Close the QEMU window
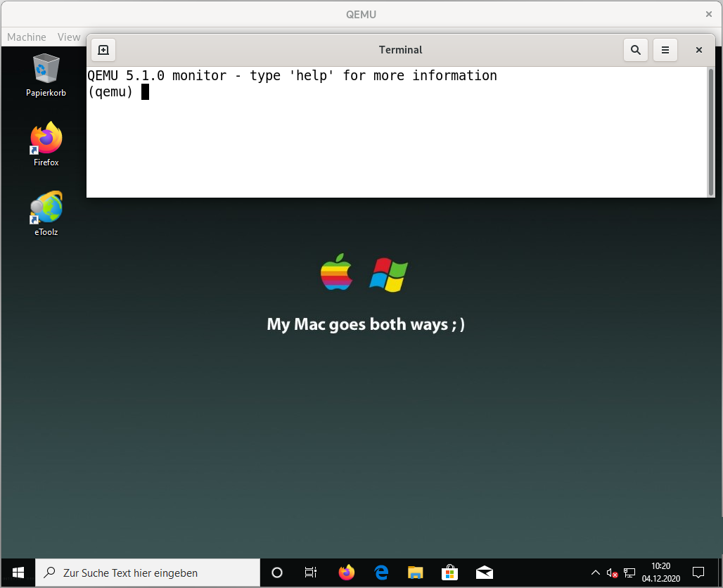 pos(709,14)
